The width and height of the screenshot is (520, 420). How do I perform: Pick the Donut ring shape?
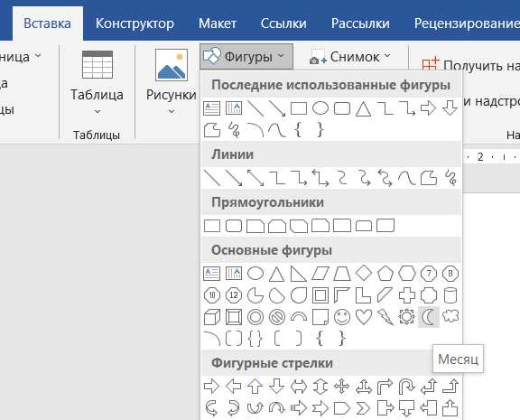coord(255,317)
